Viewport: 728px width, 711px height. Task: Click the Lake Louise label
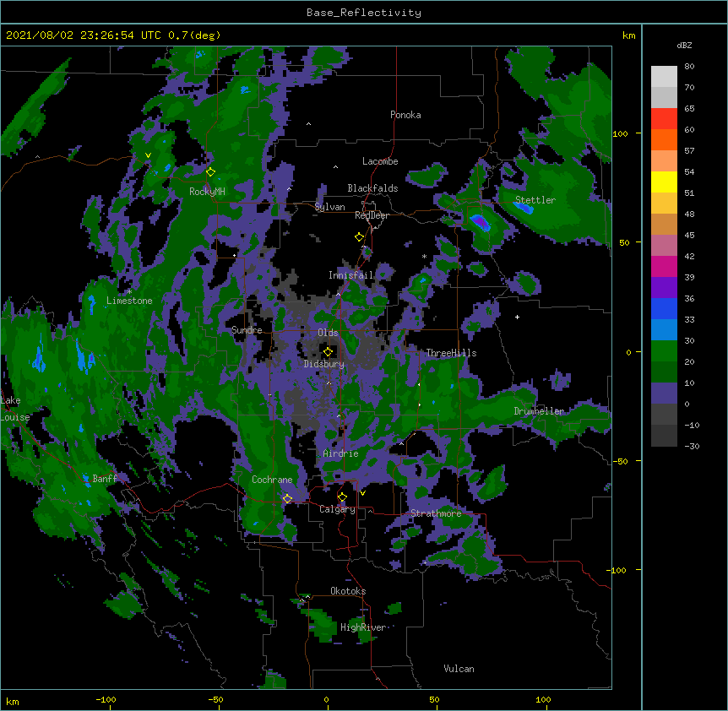click(x=15, y=409)
